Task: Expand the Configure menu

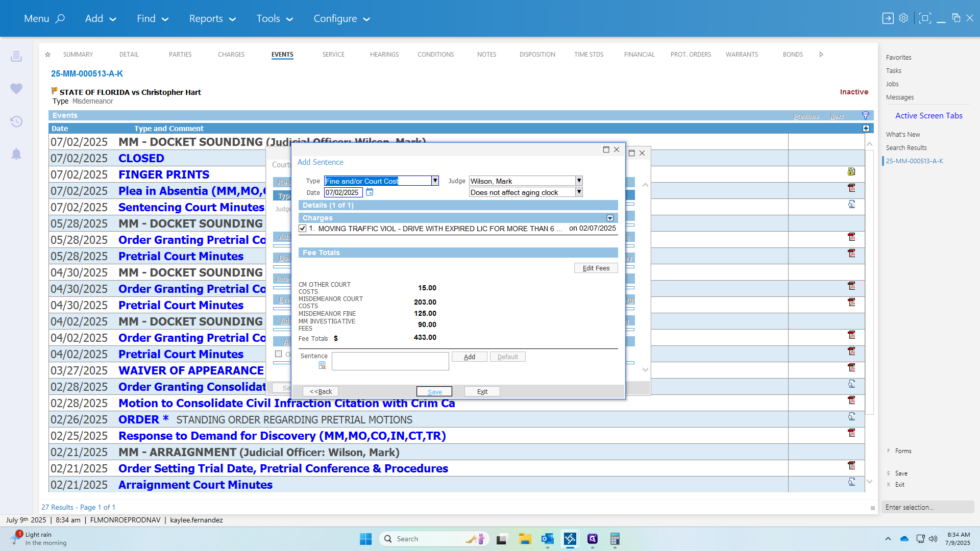Action: point(342,19)
